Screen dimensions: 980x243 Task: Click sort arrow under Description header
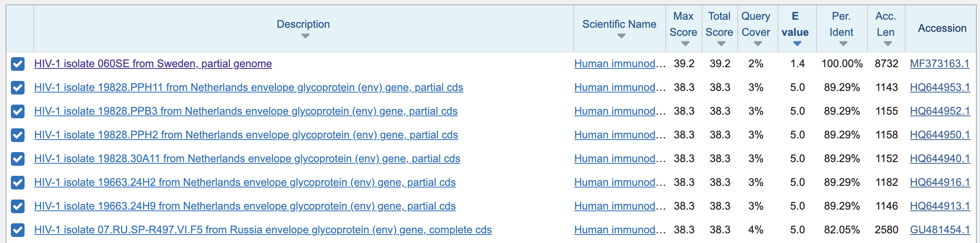(305, 36)
